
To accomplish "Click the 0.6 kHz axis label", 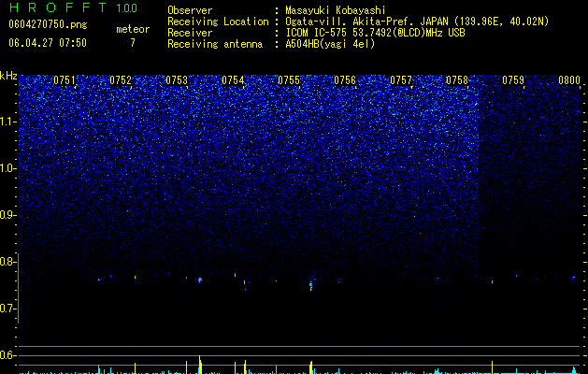I will [x=8, y=355].
